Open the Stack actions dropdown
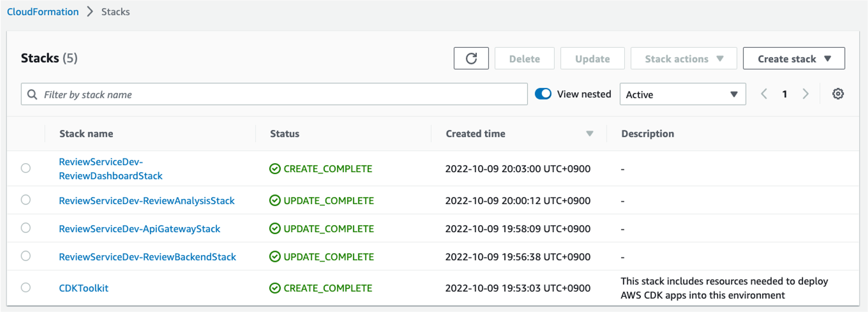Viewport: 868px width, 312px height. pyautogui.click(x=683, y=58)
